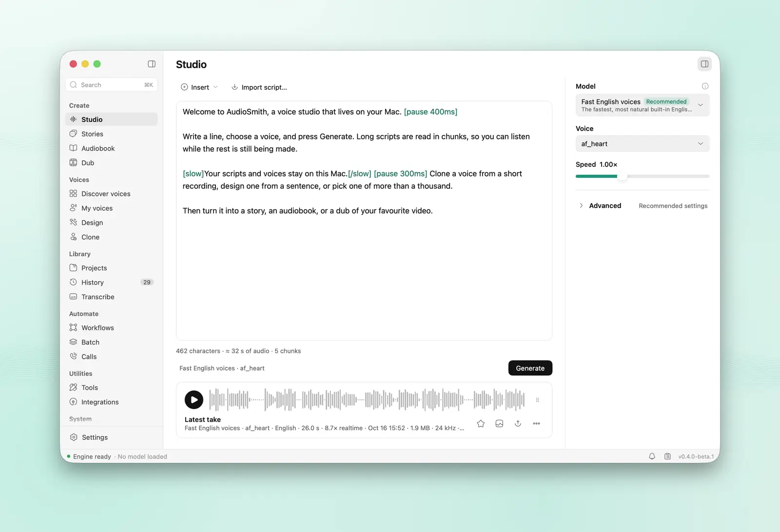The width and height of the screenshot is (780, 532).
Task: Open Workflows under Automate
Action: click(111, 328)
